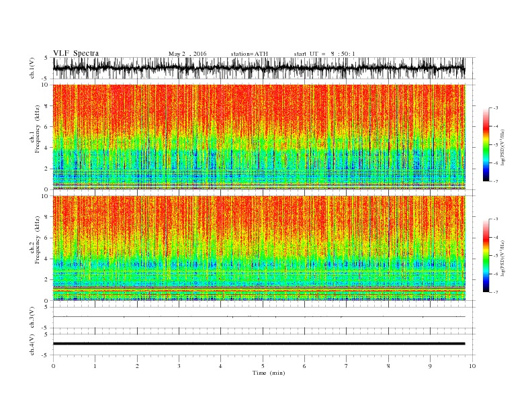Click the upper ch.1 color scale bar
This screenshot has height=411, width=532.
coord(486,144)
